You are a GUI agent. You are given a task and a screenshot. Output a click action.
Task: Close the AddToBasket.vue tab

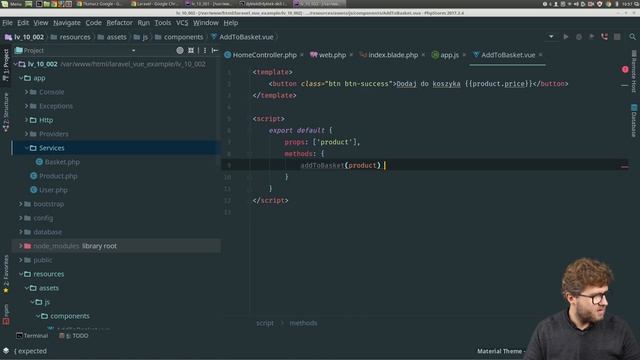click(541, 55)
